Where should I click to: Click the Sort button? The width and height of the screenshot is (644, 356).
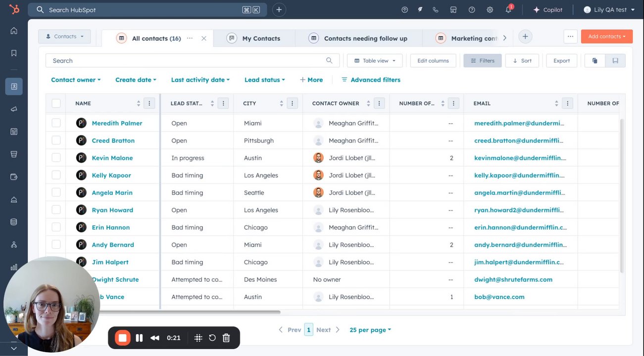pyautogui.click(x=522, y=60)
